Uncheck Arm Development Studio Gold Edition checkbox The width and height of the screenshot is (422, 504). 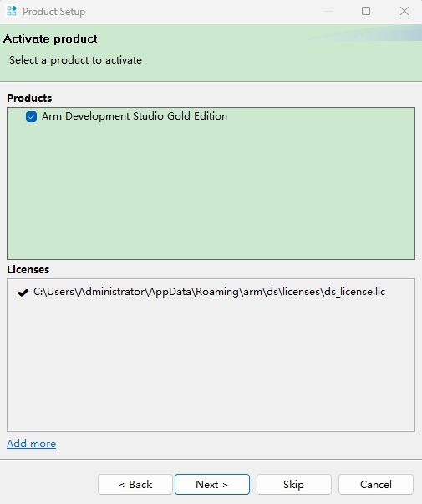tap(31, 116)
